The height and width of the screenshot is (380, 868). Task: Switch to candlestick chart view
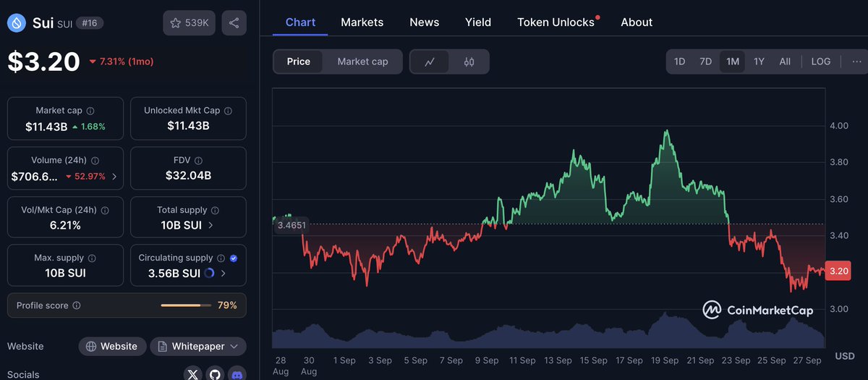[x=469, y=62]
